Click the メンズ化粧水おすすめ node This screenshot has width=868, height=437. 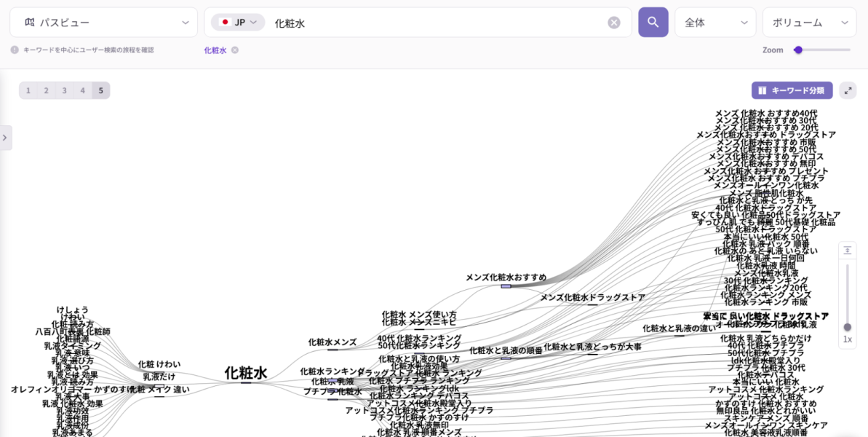tap(506, 277)
